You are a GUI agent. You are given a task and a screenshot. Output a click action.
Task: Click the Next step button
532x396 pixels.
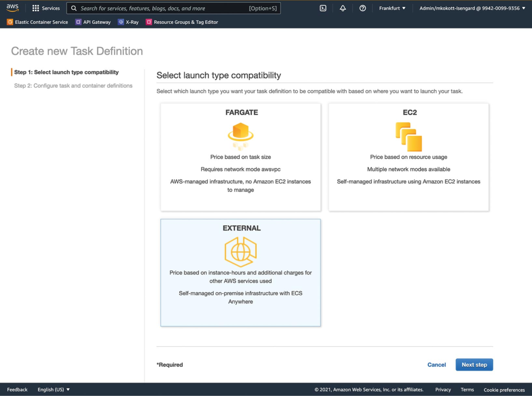coord(474,365)
